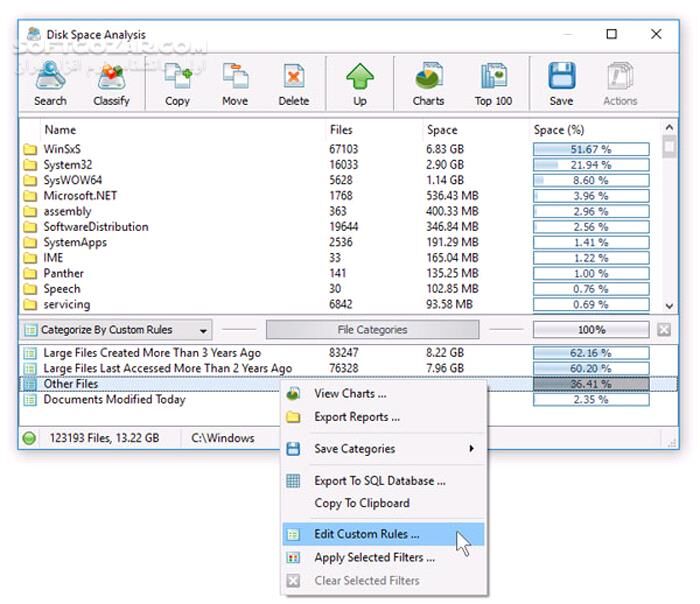Show the Top 100 list
Screen dimensions: 700x604
pyautogui.click(x=493, y=83)
